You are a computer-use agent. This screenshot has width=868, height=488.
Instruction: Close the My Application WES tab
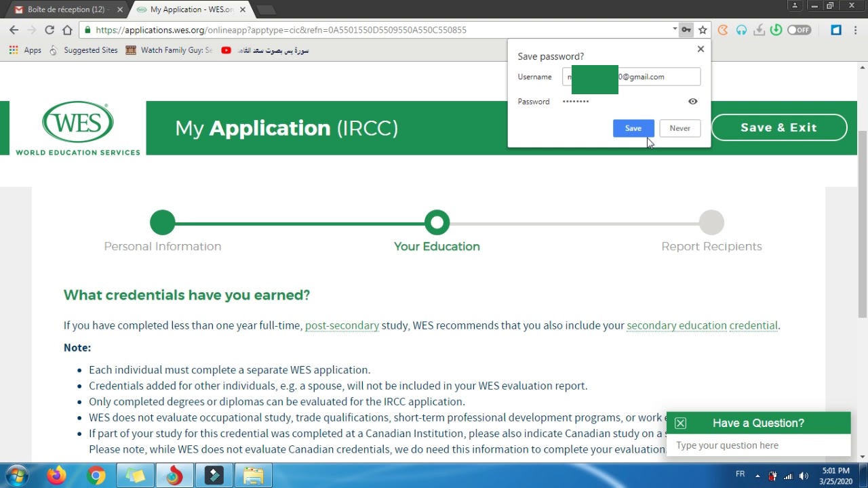[x=243, y=9]
